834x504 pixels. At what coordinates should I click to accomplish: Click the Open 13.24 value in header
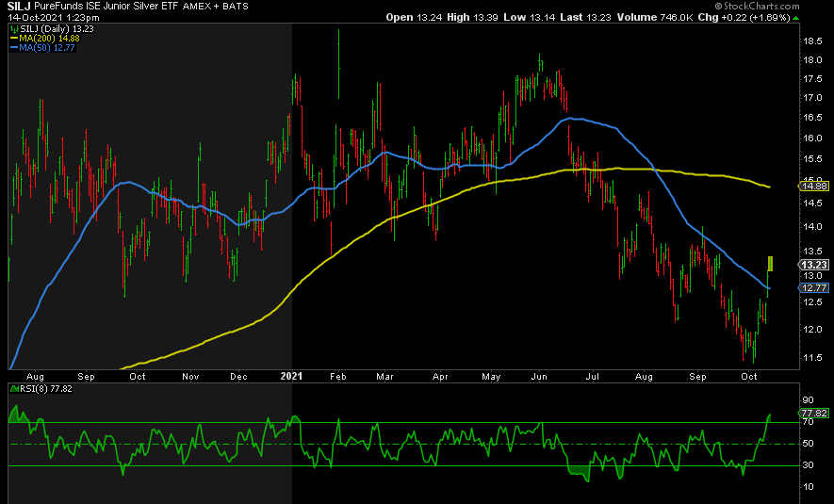point(415,17)
